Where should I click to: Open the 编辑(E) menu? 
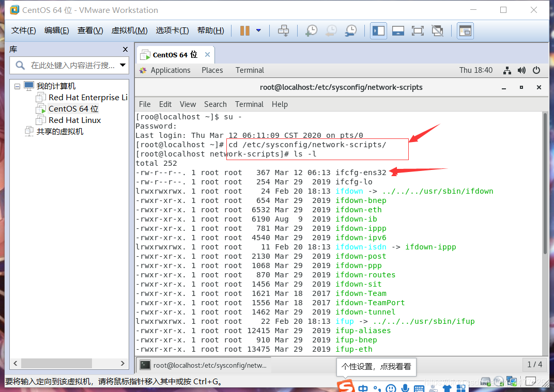tap(56, 30)
